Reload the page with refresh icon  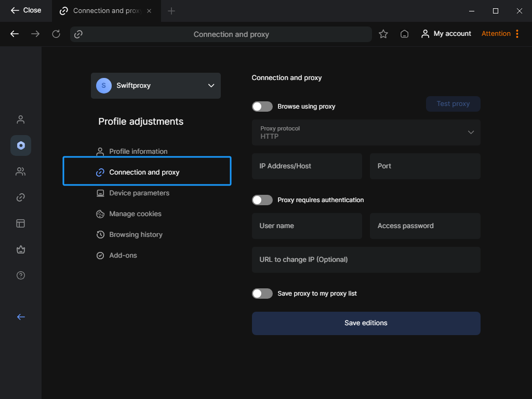[x=56, y=34]
